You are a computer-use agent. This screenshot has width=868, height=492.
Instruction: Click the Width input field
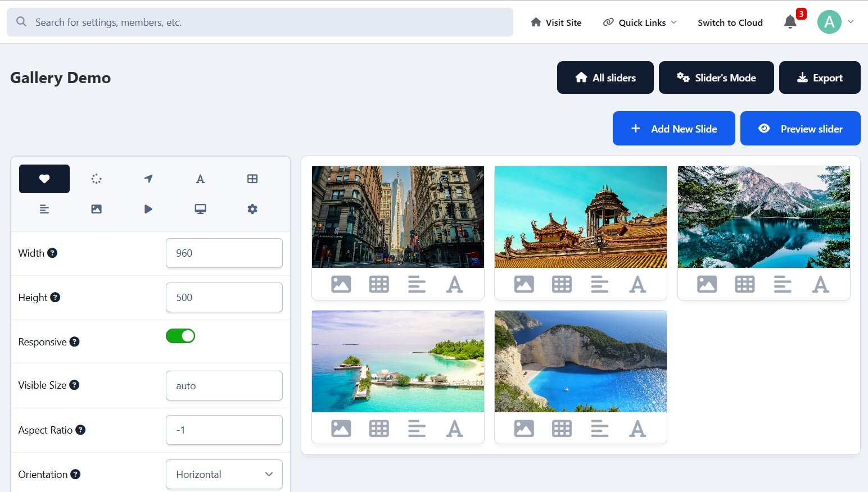(x=224, y=253)
